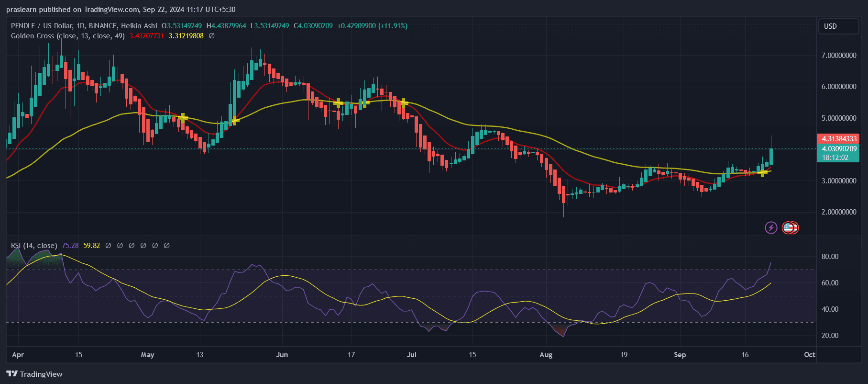
Task: Click the Jul label on the time axis
Action: click(x=411, y=355)
